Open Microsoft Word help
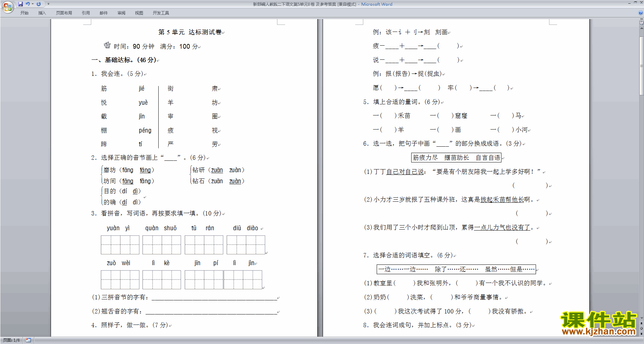 (x=641, y=13)
